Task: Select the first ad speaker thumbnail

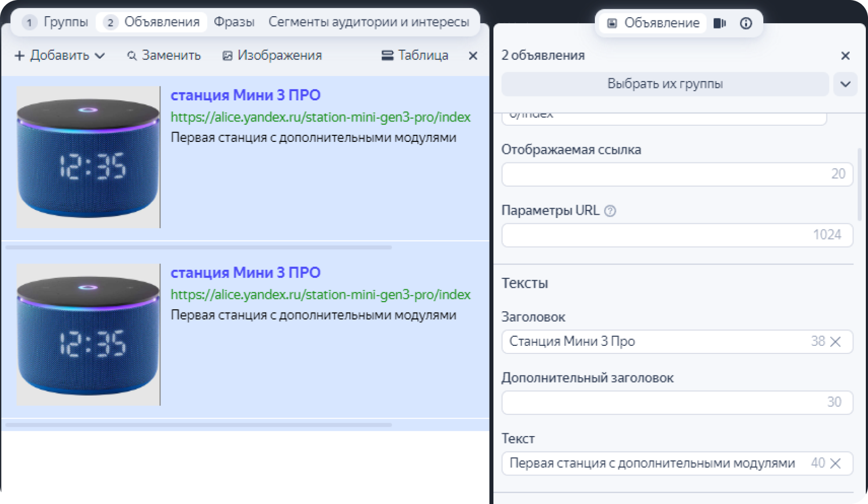Action: click(x=88, y=157)
